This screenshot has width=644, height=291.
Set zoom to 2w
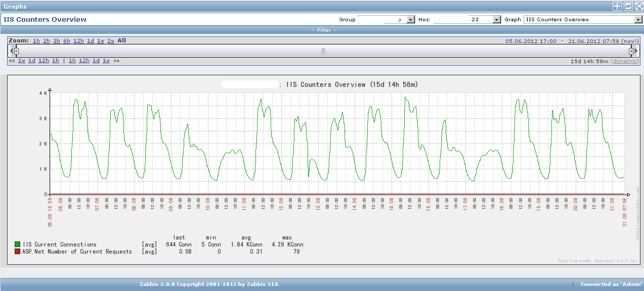(x=111, y=41)
